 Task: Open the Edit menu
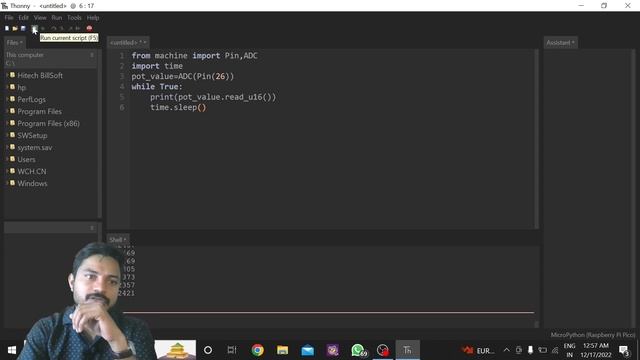(x=24, y=18)
